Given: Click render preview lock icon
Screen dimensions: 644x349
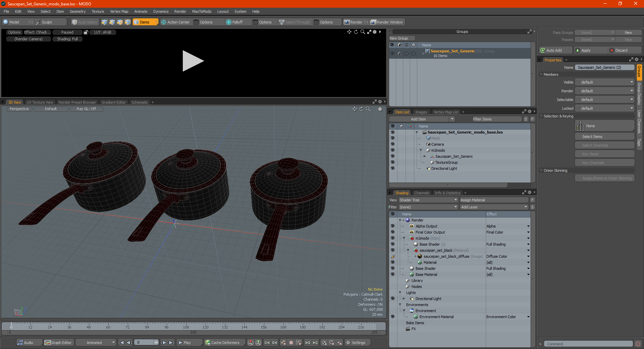Looking at the screenshot, I should (x=86, y=32).
